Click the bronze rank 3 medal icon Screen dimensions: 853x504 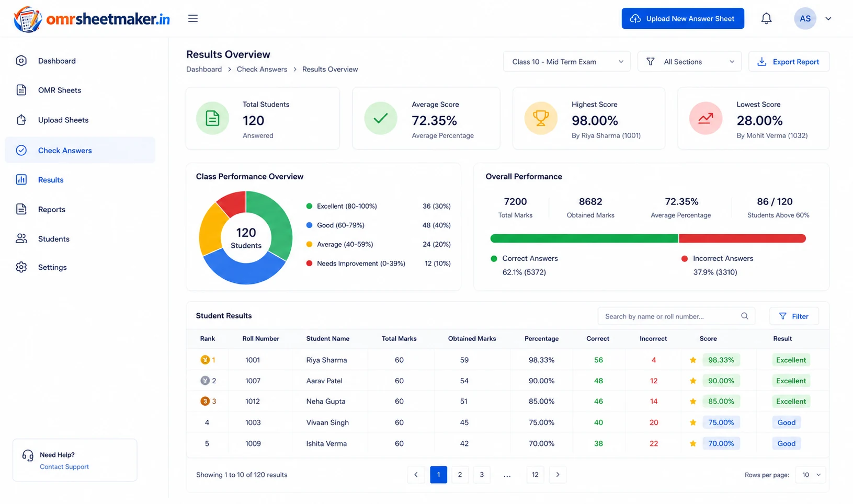pos(205,402)
